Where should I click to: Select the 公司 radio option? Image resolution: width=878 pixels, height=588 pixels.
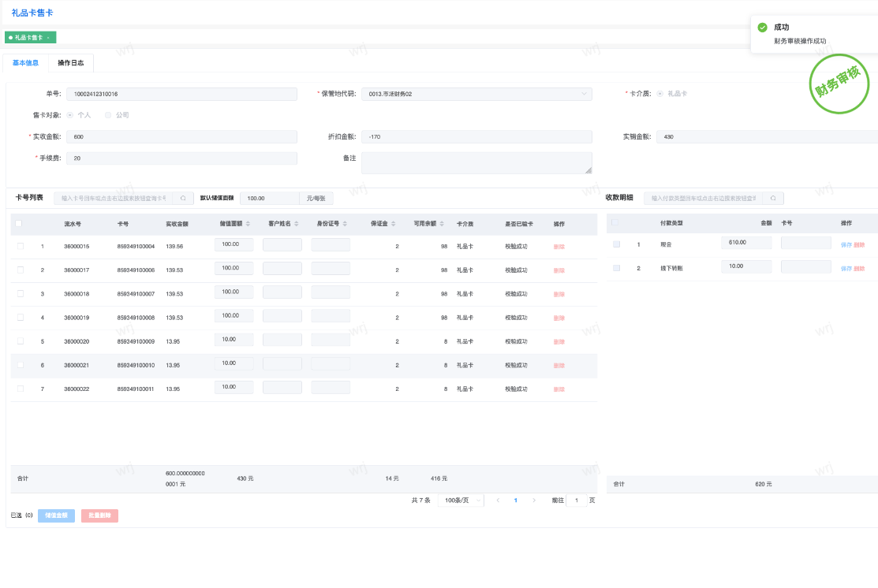click(x=108, y=115)
